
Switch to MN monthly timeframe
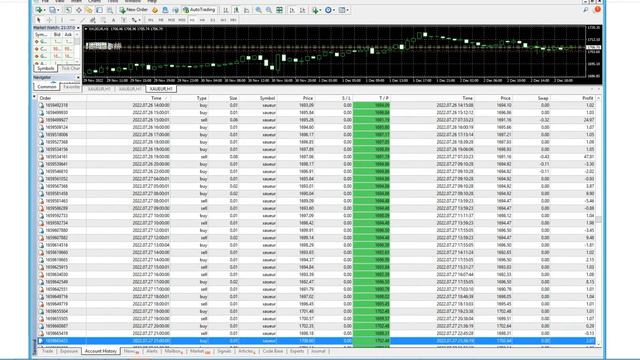pyautogui.click(x=233, y=20)
